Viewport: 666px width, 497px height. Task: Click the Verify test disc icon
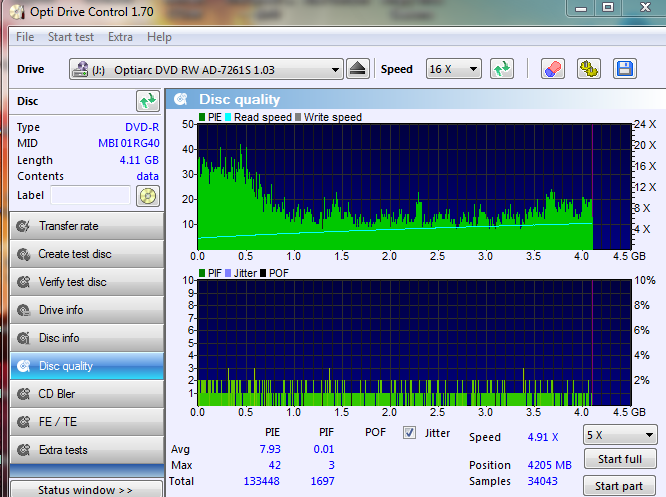(23, 282)
